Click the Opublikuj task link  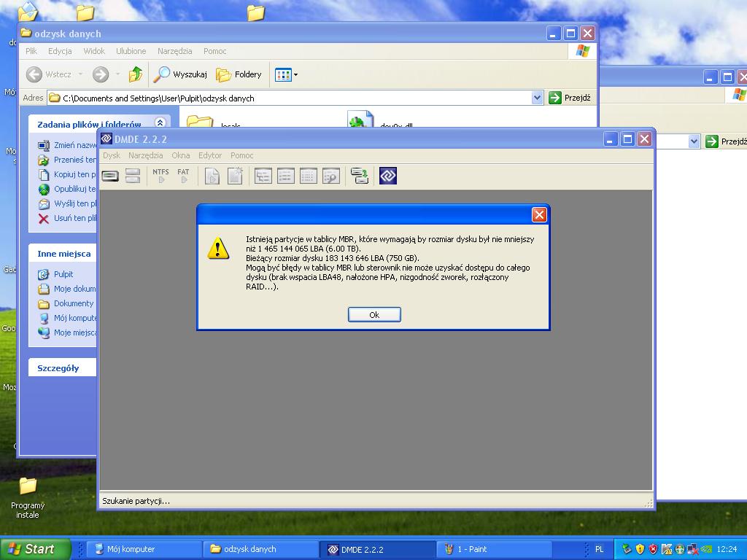pos(67,189)
